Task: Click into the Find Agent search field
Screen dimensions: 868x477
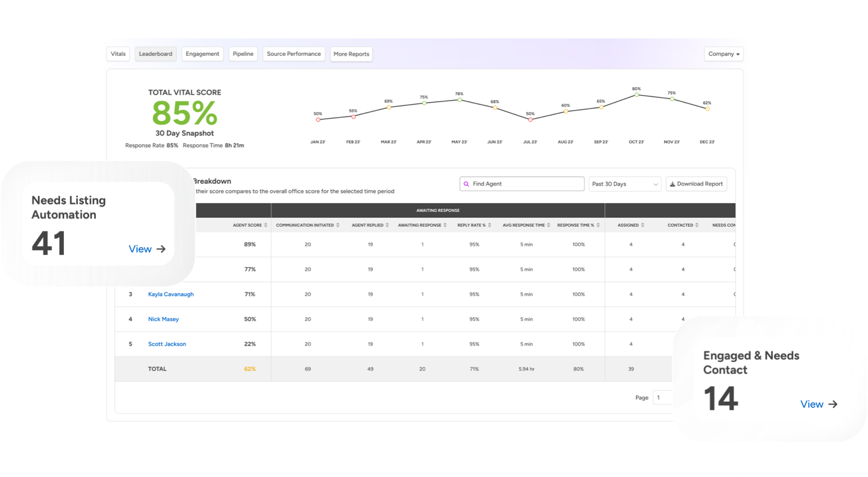Action: (525, 184)
